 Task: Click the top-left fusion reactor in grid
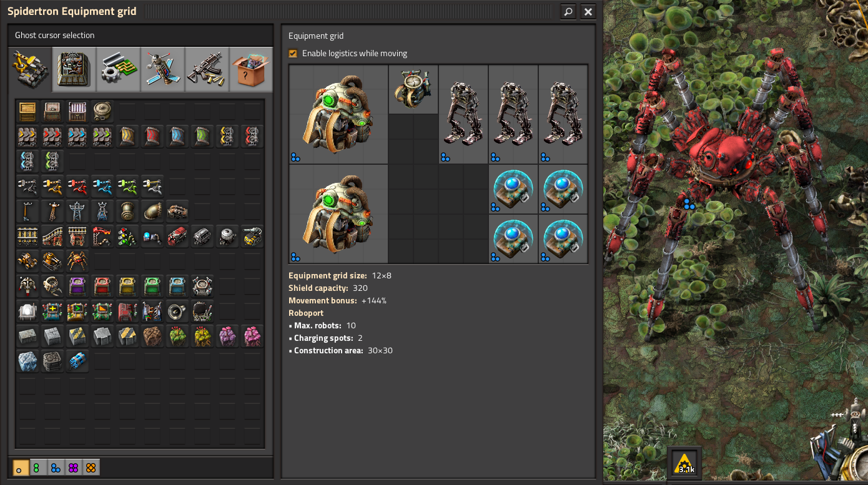(338, 115)
